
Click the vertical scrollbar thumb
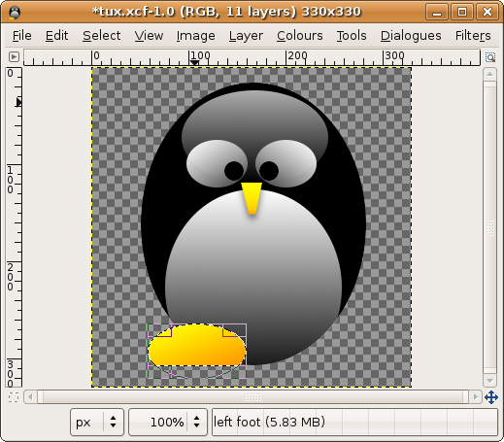(489, 227)
